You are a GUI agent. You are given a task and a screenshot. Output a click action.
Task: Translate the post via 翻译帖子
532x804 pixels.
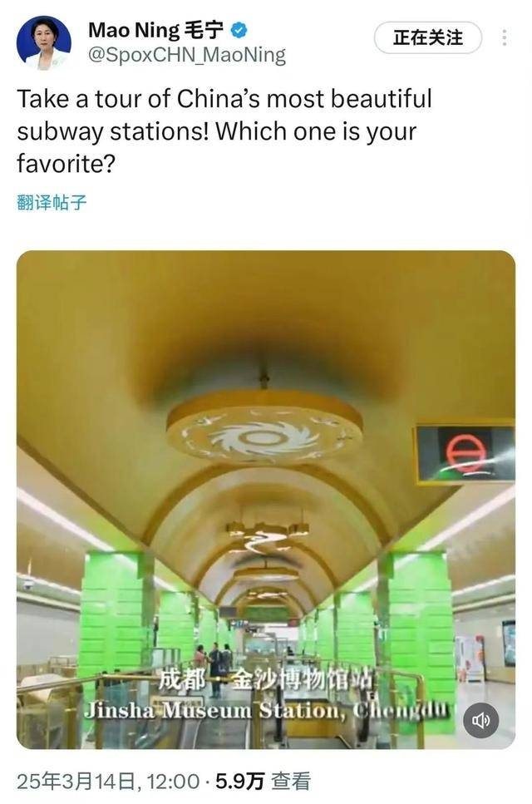click(52, 203)
